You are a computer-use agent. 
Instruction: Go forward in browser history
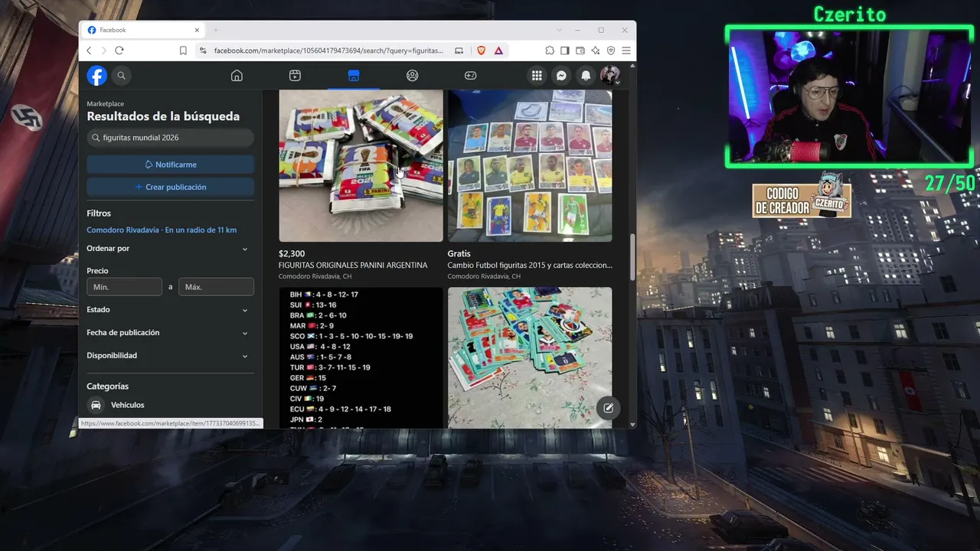(x=103, y=51)
